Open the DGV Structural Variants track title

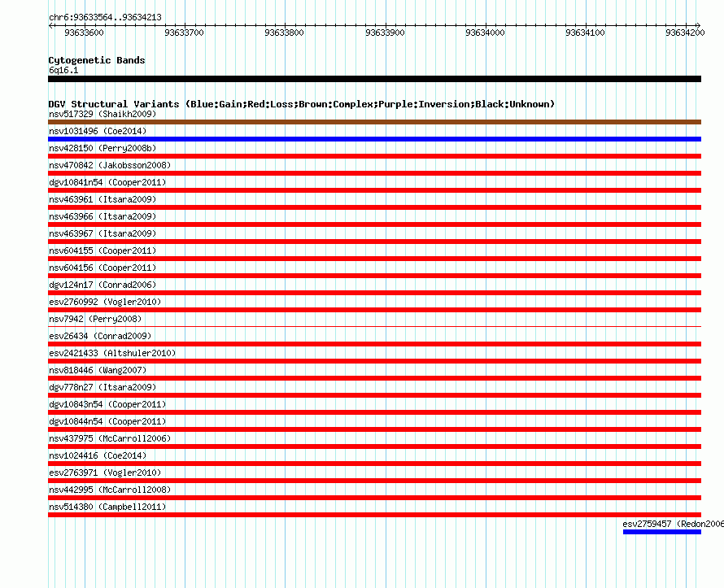pyautogui.click(x=302, y=104)
